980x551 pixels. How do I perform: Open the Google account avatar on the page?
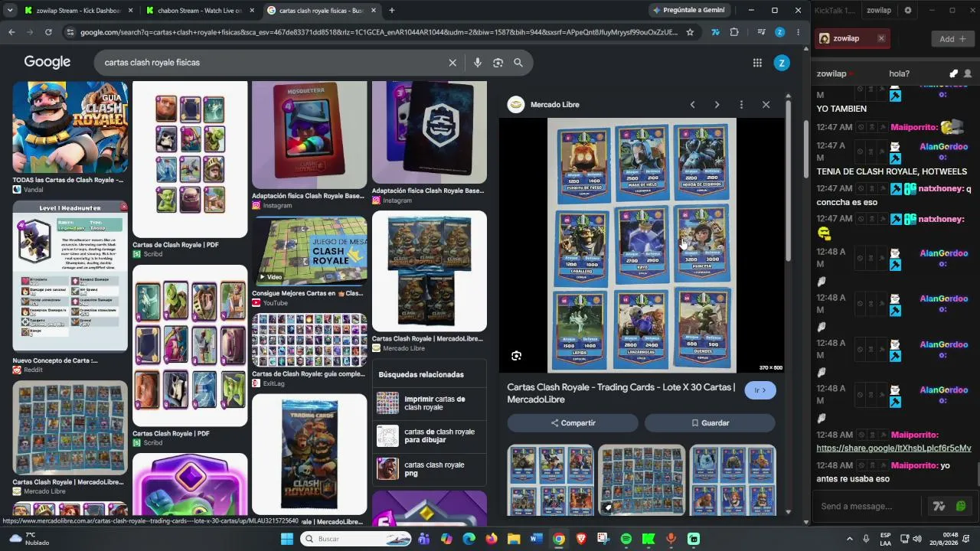pyautogui.click(x=782, y=63)
